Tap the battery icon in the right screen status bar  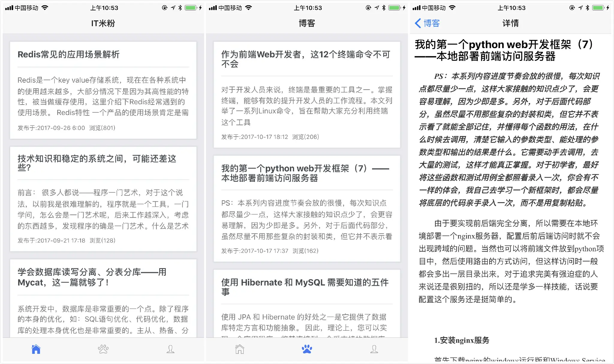pos(598,8)
